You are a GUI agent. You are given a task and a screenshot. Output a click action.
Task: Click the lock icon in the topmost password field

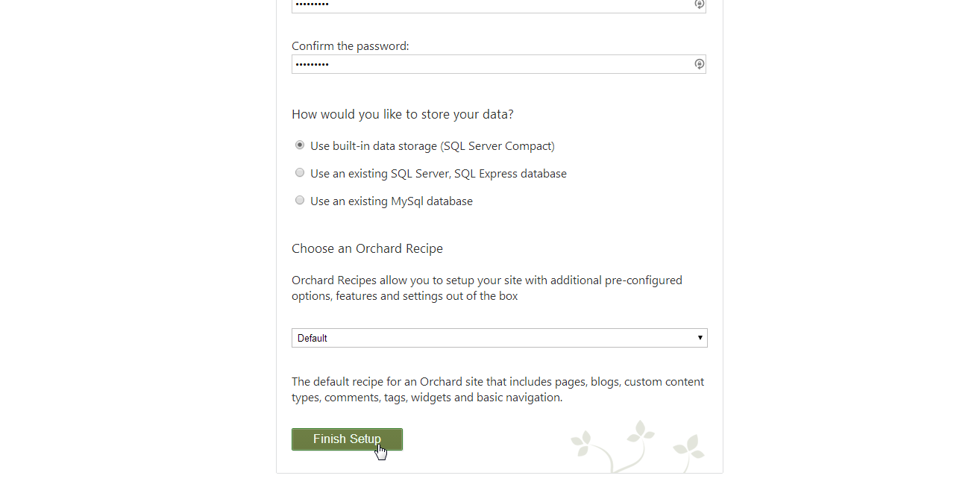699,4
